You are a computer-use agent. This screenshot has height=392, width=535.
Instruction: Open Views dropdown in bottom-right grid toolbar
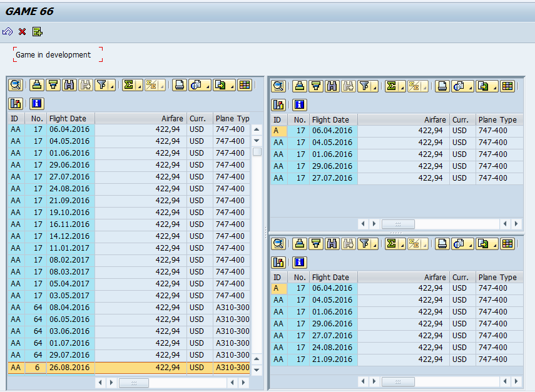pyautogui.click(x=470, y=244)
